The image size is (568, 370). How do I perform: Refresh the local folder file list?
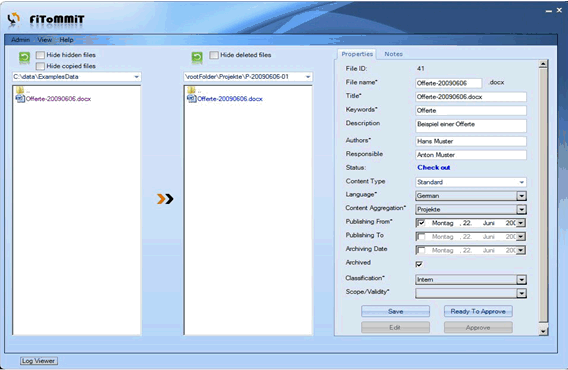click(24, 57)
